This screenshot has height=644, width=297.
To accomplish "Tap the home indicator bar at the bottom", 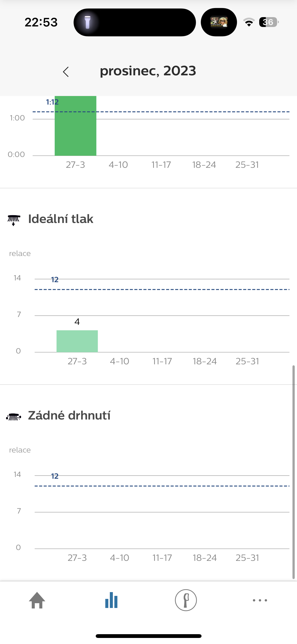I will (x=148, y=636).
